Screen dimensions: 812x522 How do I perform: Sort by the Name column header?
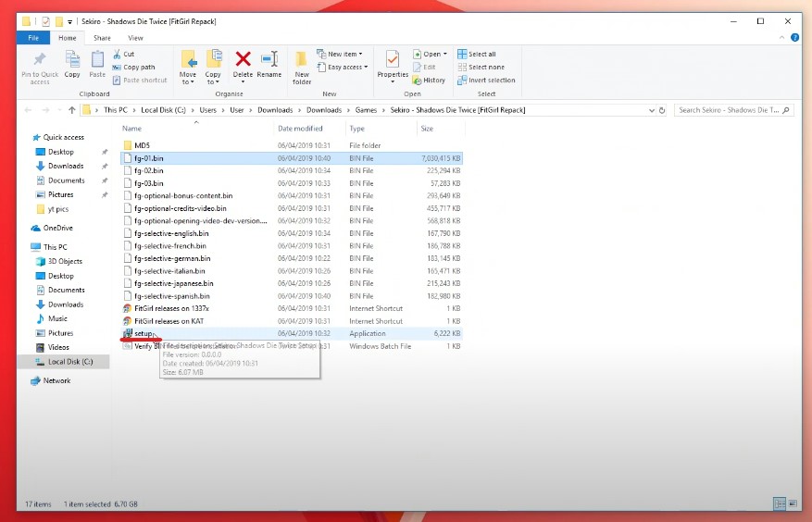click(132, 129)
